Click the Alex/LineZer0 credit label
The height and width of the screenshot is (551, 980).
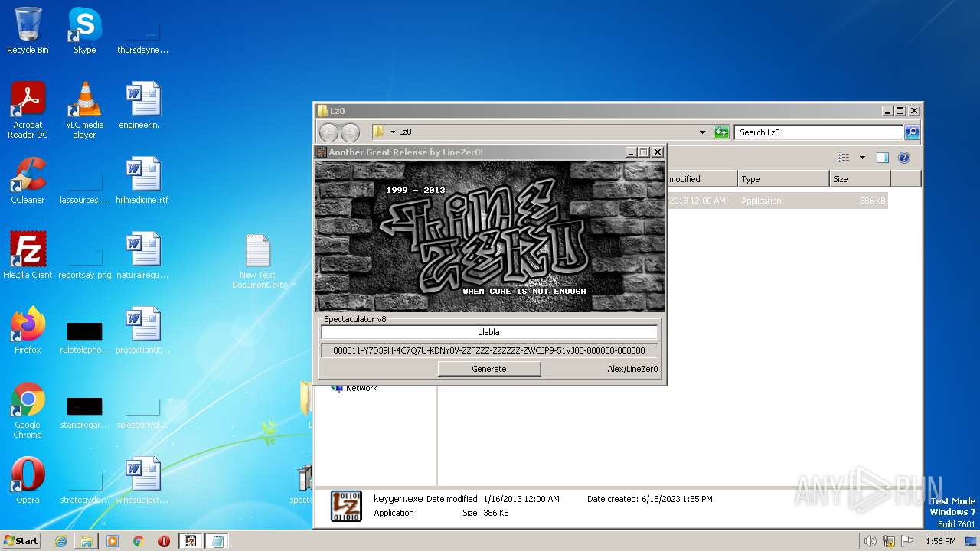click(632, 369)
